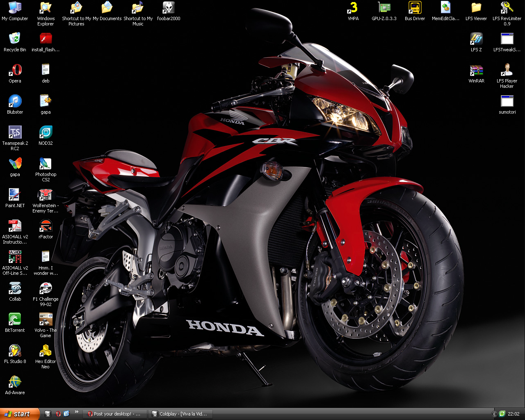Select the LFS RevLimiter 0.9 icon

507,14
